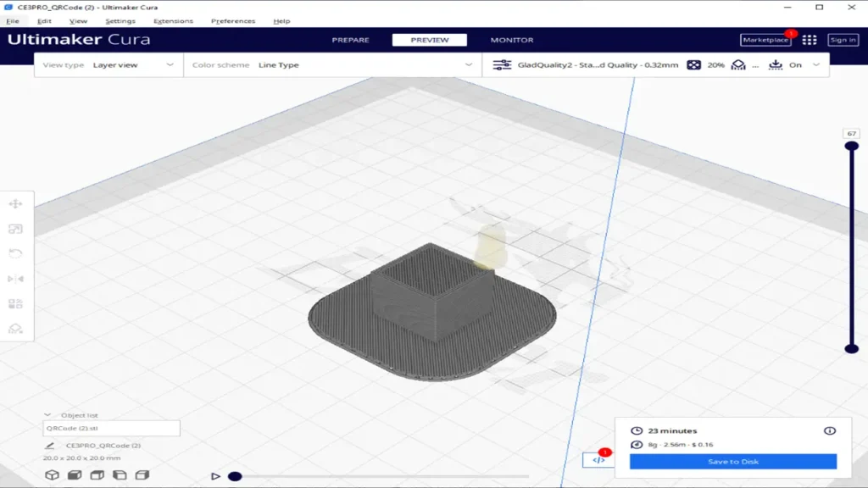
Task: Click the 20% infill value
Action: point(715,64)
